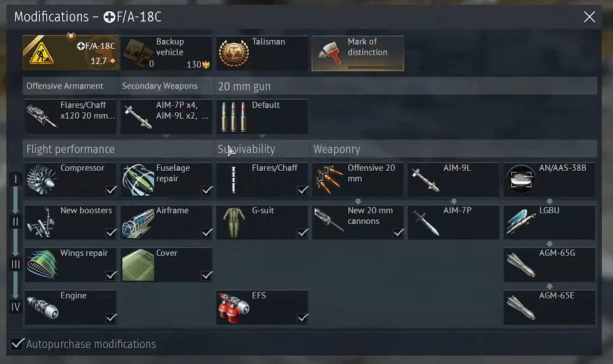This screenshot has height=364, width=613.
Task: Open Flares/Chaff x120 offensive armament selector
Action: point(71,116)
